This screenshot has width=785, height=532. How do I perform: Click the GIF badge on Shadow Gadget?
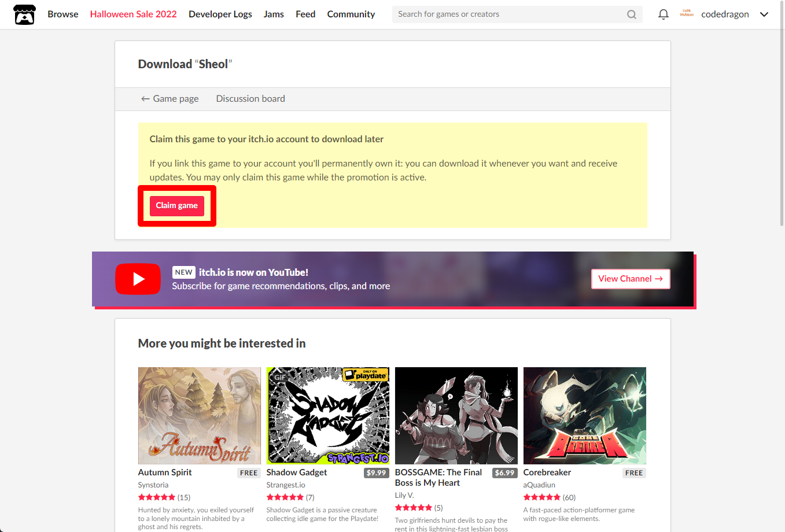pos(280,377)
